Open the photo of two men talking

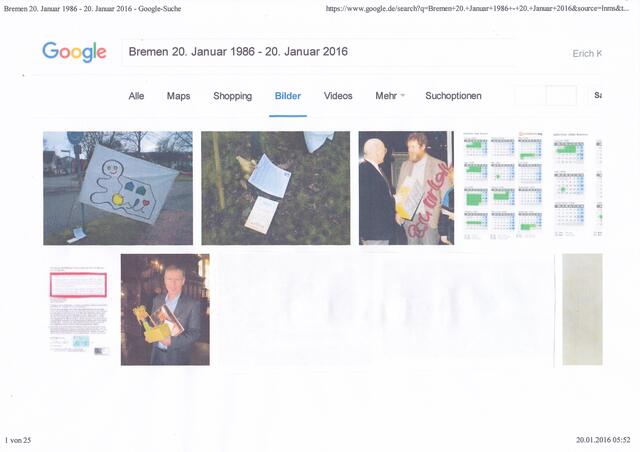click(x=406, y=188)
